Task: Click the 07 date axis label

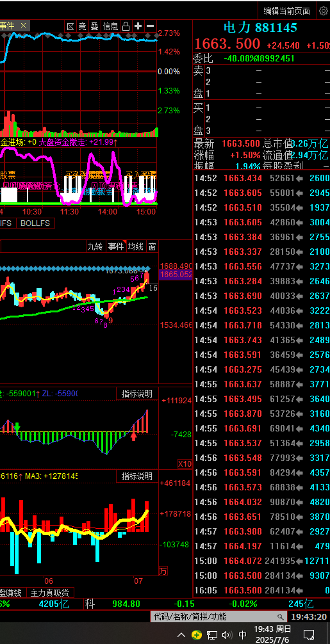Action: [138, 581]
